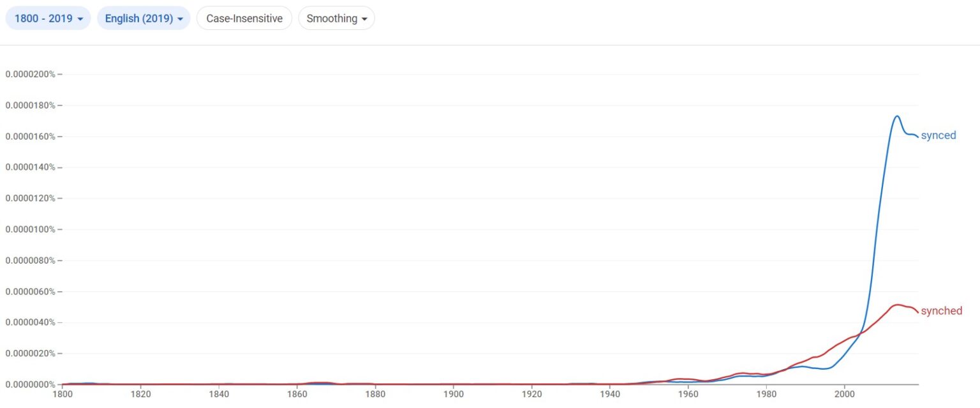Click the 0.0000200% axis label
The width and height of the screenshot is (980, 408).
coord(32,73)
